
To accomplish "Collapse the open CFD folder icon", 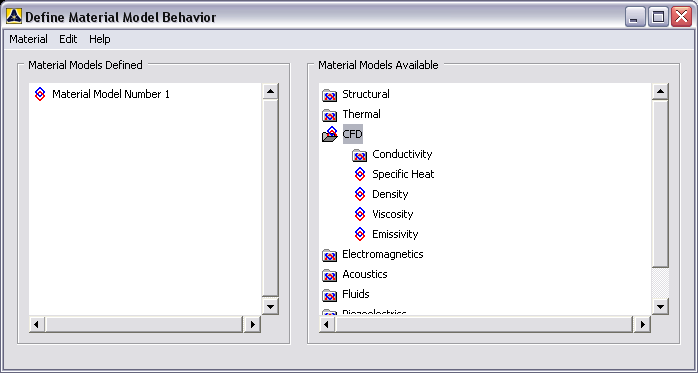I will click(330, 134).
